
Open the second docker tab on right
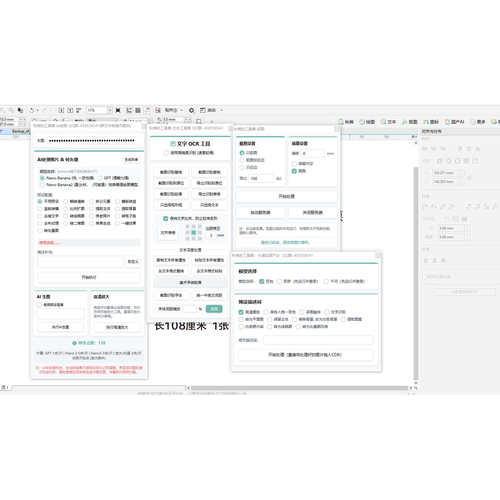pos(367,122)
